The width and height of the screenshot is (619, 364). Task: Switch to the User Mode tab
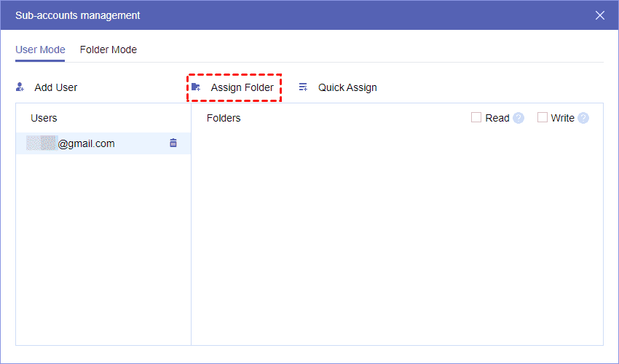pos(40,50)
